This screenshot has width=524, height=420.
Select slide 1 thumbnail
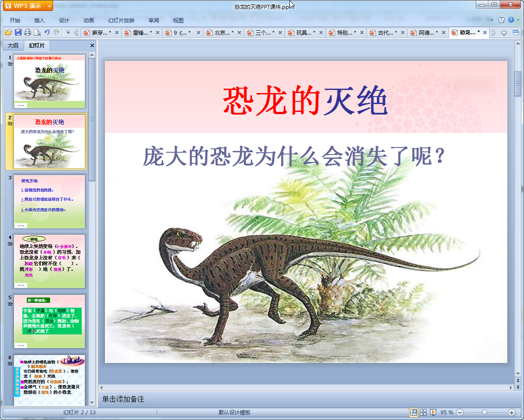(x=50, y=82)
